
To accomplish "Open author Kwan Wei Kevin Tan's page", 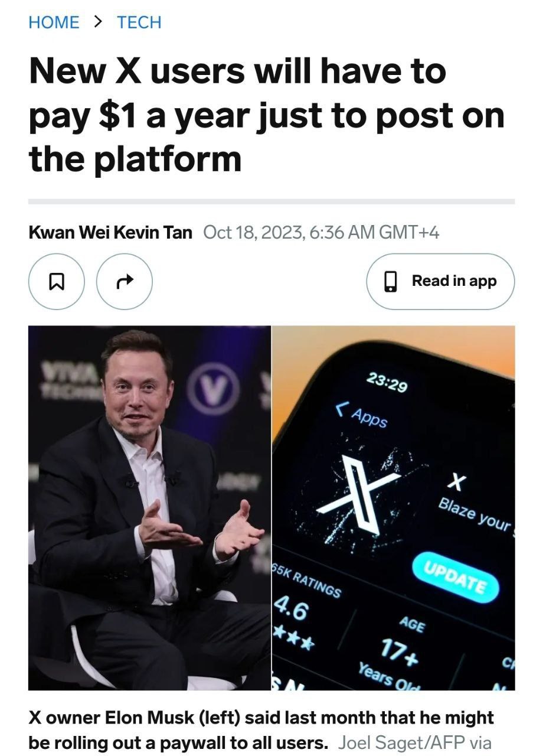I will click(x=110, y=233).
